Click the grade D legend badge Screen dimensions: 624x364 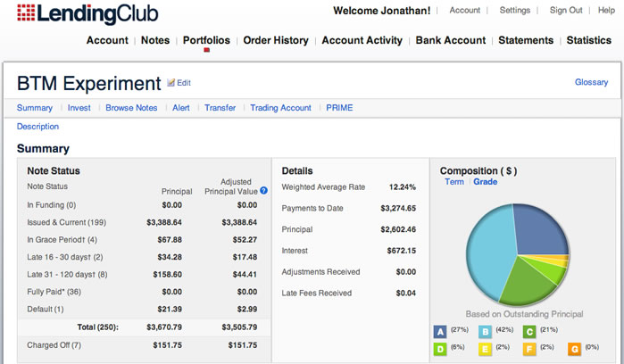(440, 348)
